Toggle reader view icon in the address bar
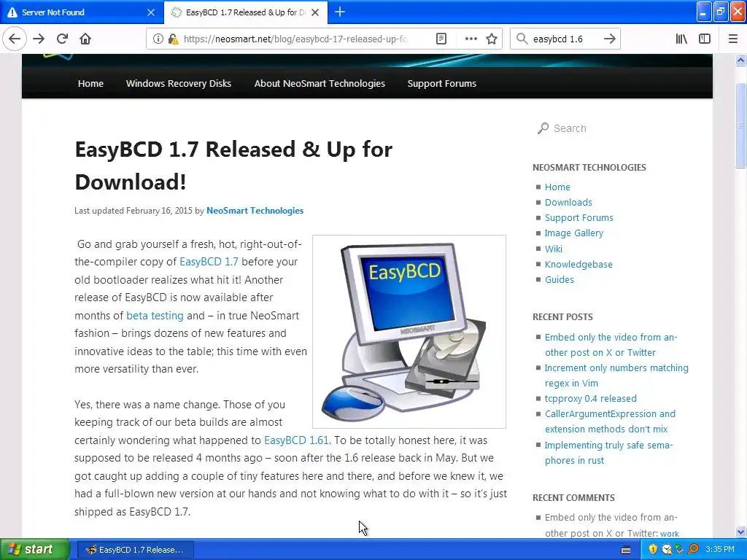The height and width of the screenshot is (560, 747). point(441,39)
